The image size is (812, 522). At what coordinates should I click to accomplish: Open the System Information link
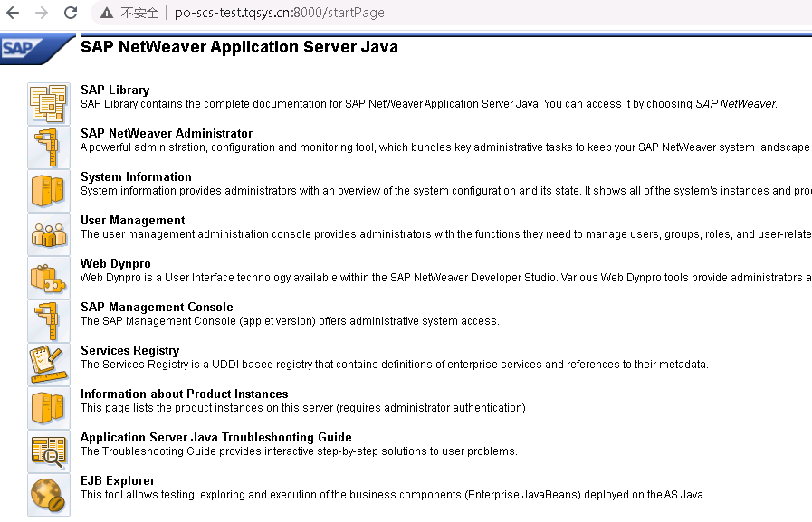tap(136, 177)
